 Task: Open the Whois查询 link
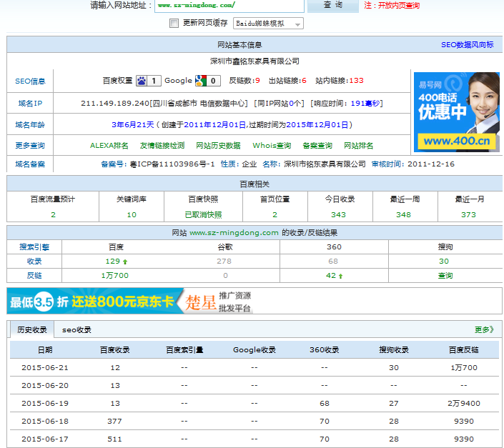pos(272,145)
